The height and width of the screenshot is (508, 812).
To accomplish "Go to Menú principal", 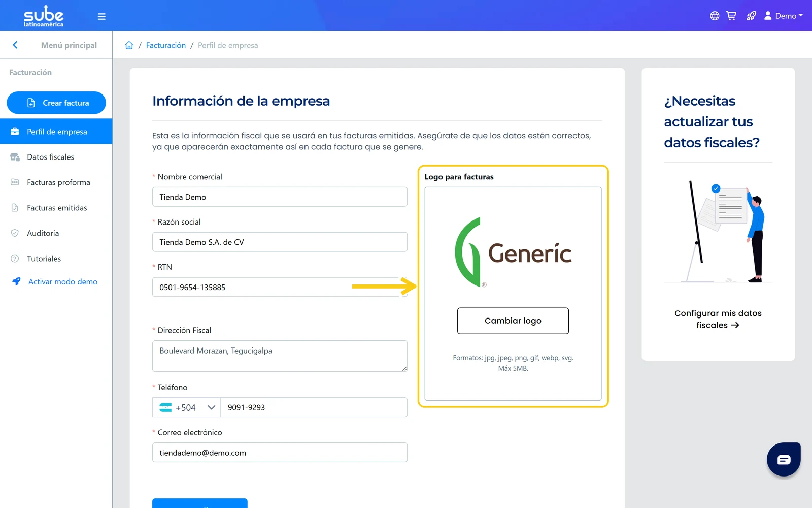I will 69,45.
